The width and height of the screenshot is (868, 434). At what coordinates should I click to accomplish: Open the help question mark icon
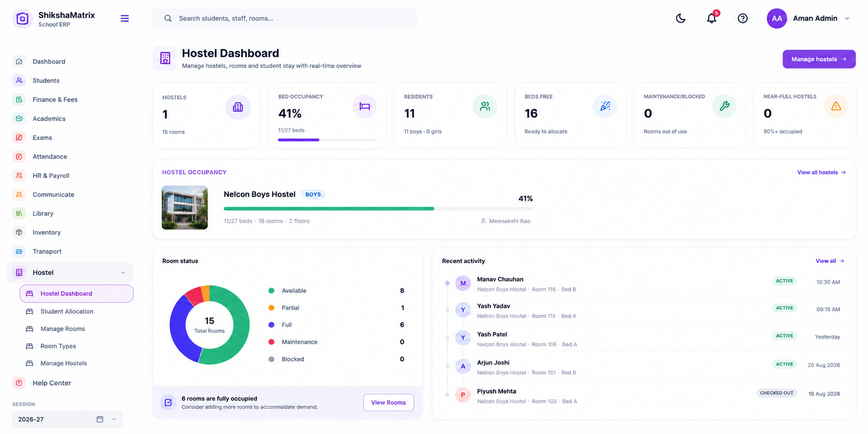(x=743, y=19)
